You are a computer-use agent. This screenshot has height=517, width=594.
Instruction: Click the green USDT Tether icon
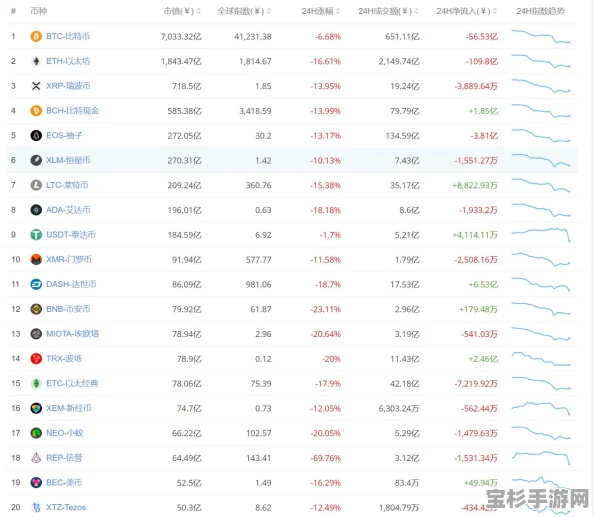pos(36,235)
